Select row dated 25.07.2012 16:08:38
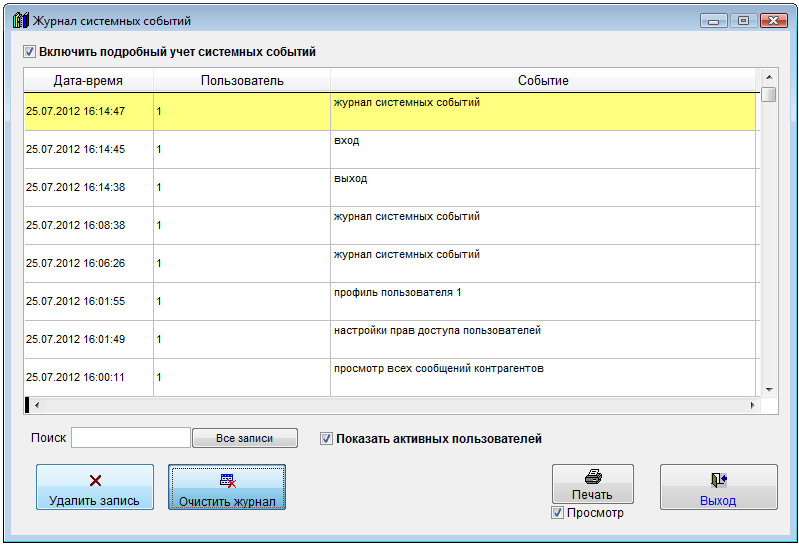The image size is (799, 545). click(390, 226)
